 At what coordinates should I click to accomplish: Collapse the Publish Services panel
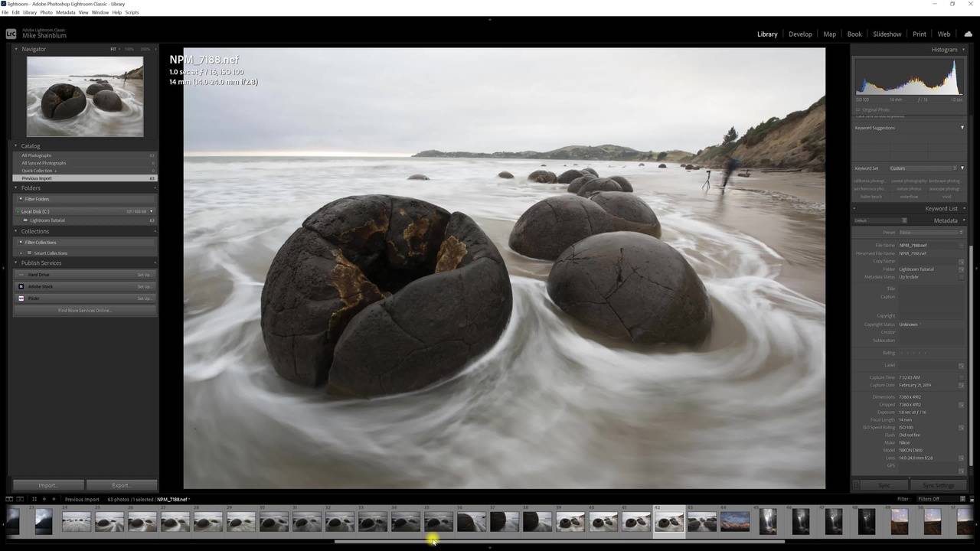tap(16, 262)
